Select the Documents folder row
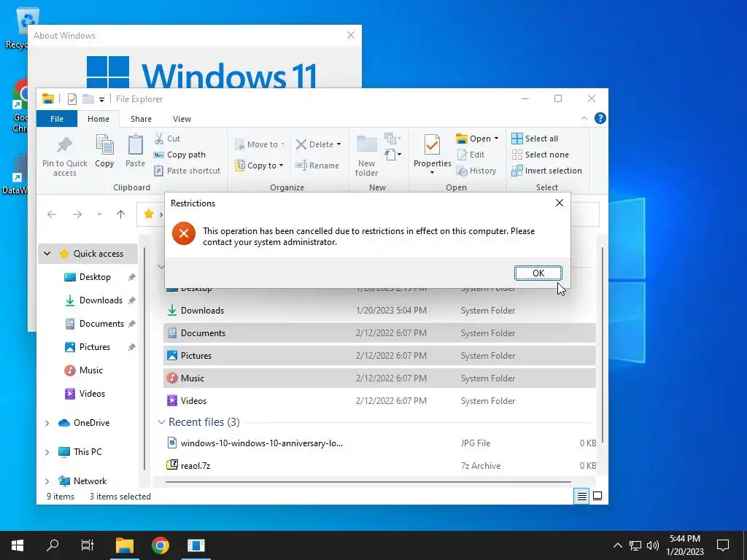Screen dimensions: 747x560 point(379,332)
